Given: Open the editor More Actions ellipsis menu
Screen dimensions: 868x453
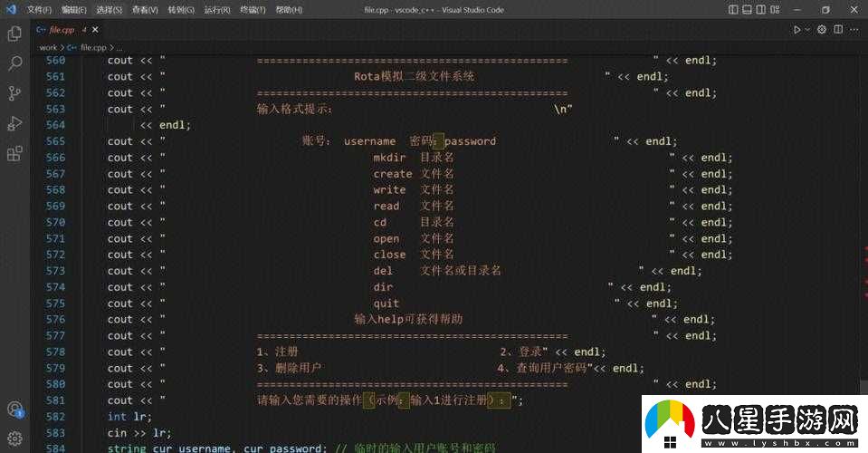Looking at the screenshot, I should [x=853, y=29].
